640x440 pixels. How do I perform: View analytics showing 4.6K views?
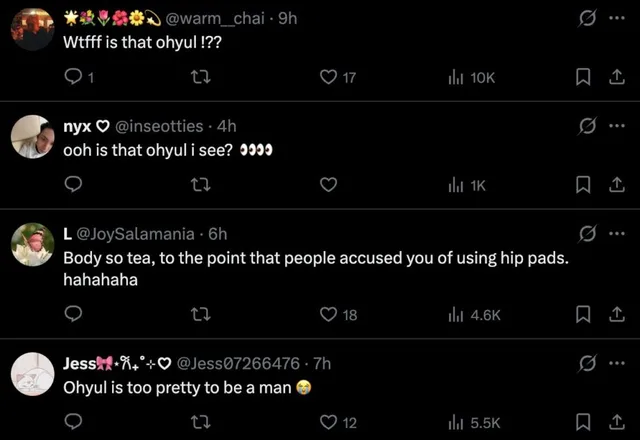pos(474,315)
